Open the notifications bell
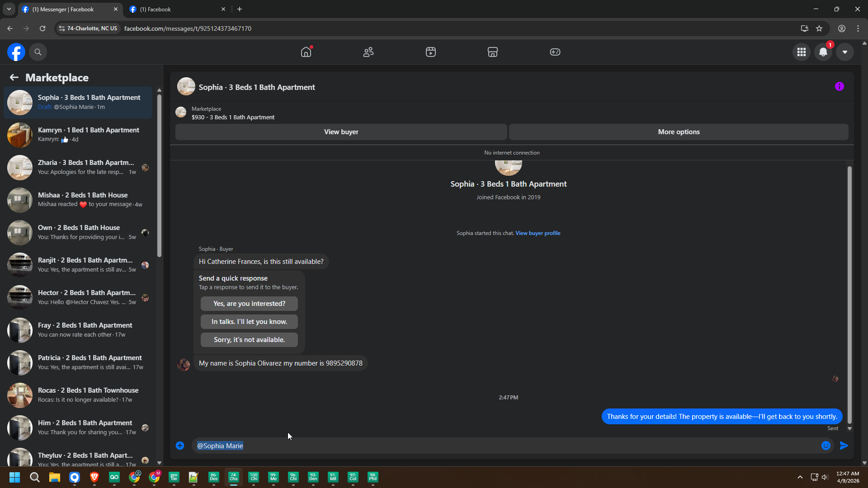 (823, 52)
